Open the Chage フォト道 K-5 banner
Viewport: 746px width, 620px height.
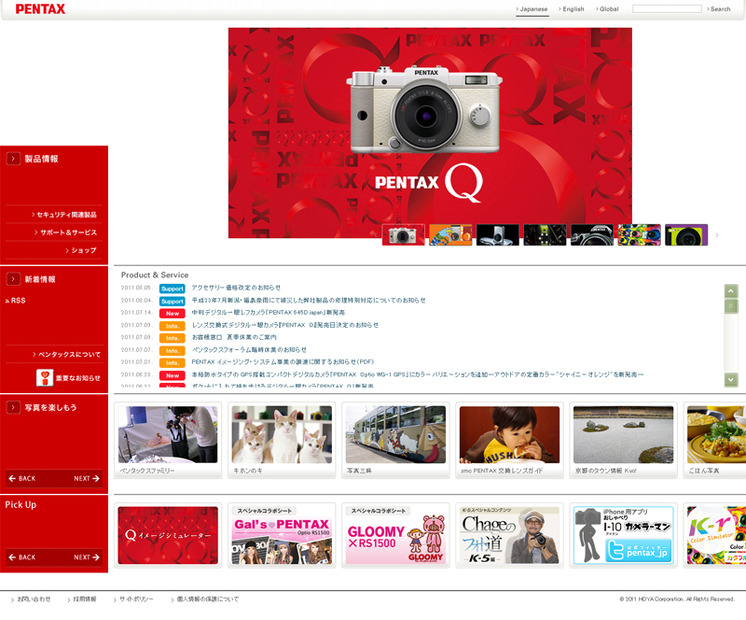tap(510, 535)
